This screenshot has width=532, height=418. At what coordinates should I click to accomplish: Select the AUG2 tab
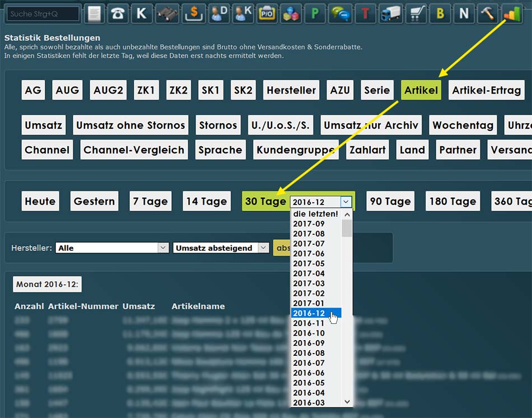(x=108, y=90)
